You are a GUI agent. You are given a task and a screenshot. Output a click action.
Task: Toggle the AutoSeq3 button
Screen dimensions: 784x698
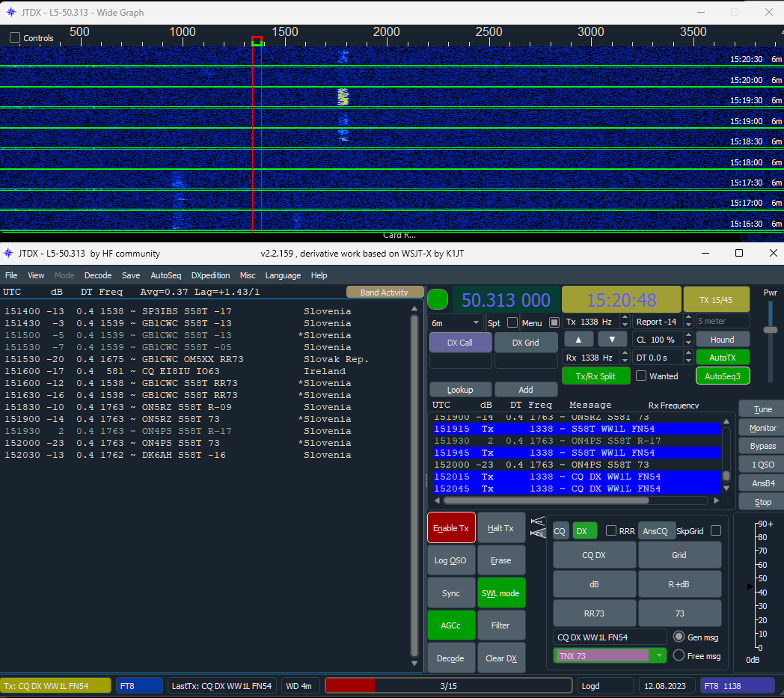pyautogui.click(x=723, y=376)
